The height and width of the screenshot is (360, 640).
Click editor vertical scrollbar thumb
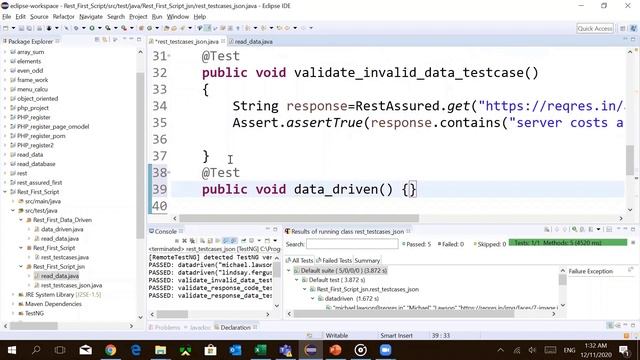(x=630, y=160)
